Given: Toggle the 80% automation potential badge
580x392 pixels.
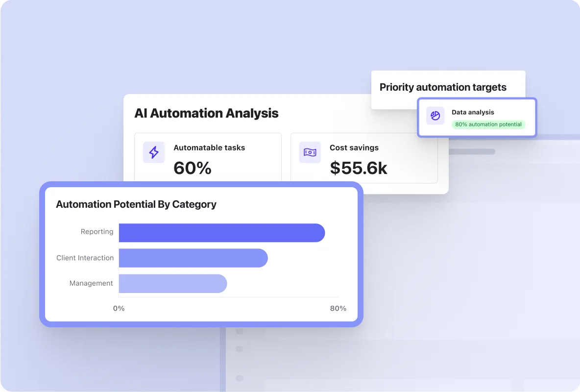Looking at the screenshot, I should [488, 124].
